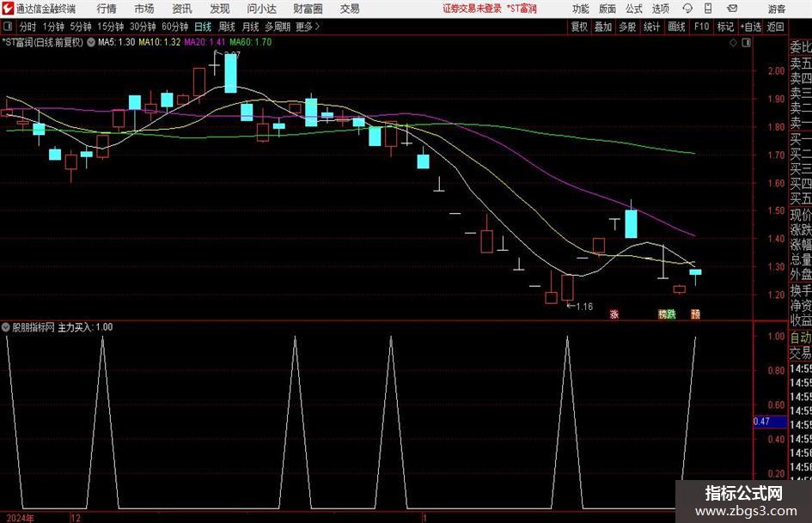Expand the 更多 periods list
The height and width of the screenshot is (523, 812).
point(308,27)
